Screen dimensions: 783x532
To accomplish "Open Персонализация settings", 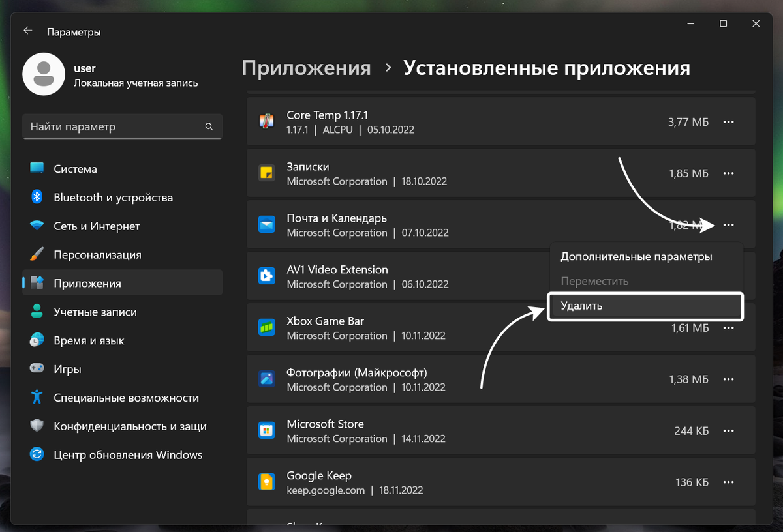I will click(123, 255).
